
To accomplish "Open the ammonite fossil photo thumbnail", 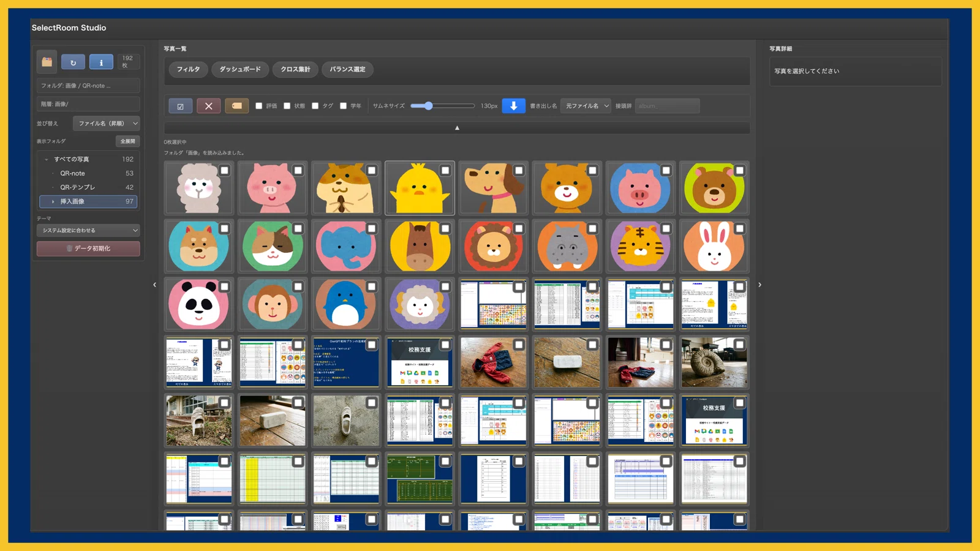I will [x=714, y=362].
